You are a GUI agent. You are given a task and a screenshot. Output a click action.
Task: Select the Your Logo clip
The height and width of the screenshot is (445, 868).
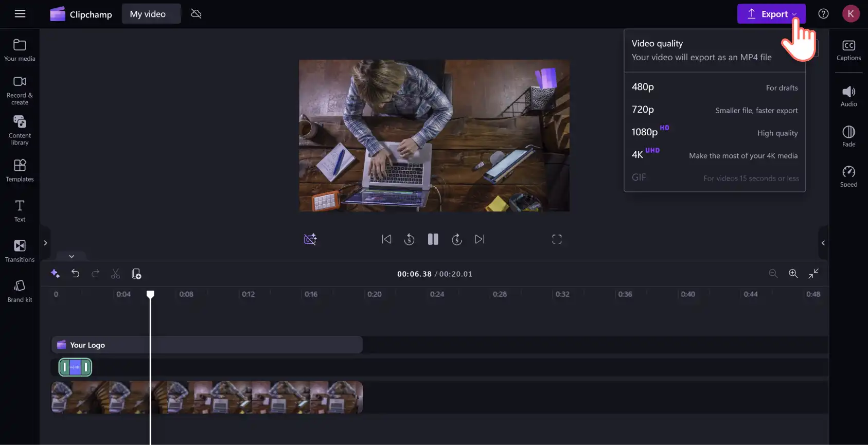(x=207, y=345)
